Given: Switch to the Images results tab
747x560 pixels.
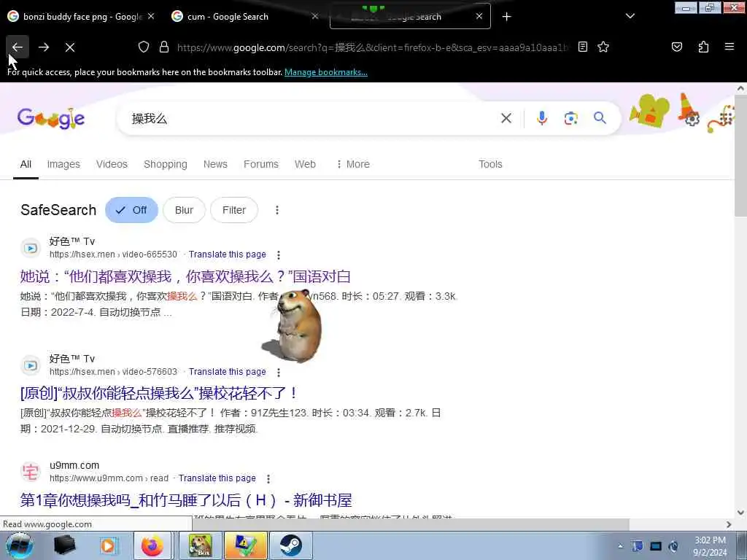Looking at the screenshot, I should tap(63, 164).
